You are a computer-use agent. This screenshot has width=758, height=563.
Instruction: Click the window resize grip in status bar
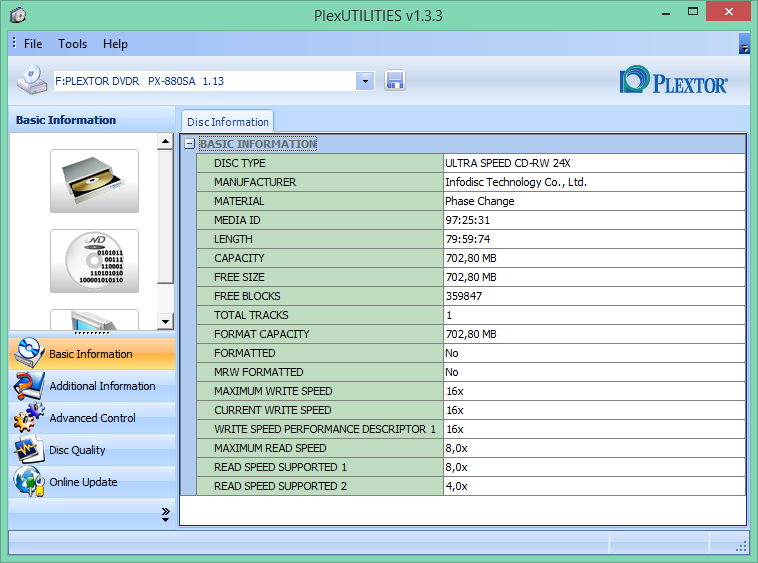coord(741,547)
